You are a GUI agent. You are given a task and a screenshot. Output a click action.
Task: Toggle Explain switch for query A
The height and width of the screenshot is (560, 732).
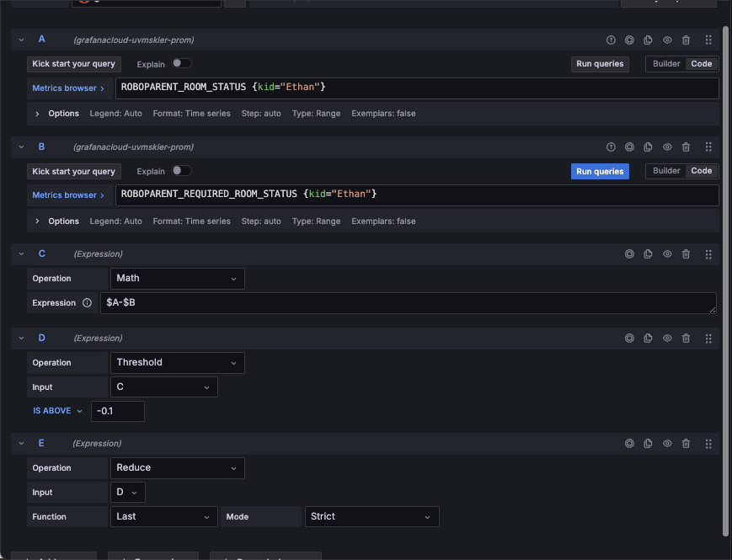(x=181, y=63)
